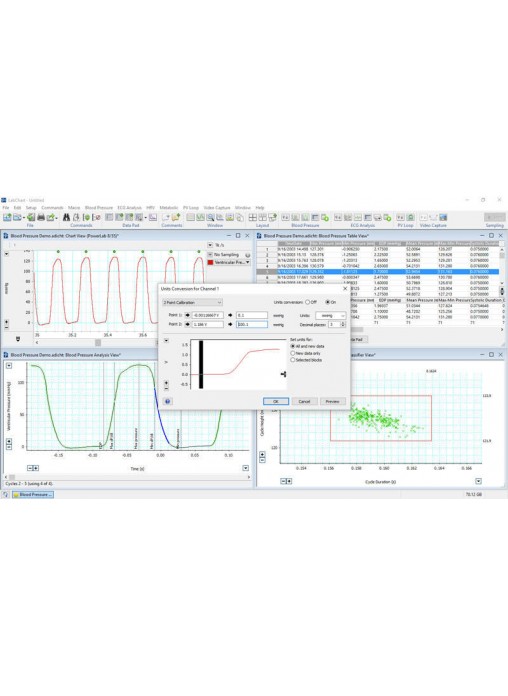This screenshot has width=508, height=696.
Task: Click the Save file toolbar icon
Action: point(31,217)
